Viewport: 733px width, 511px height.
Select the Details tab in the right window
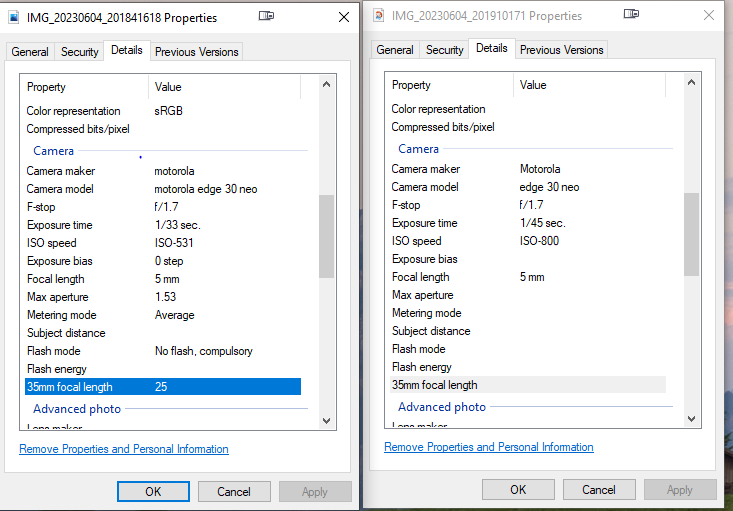pos(491,48)
